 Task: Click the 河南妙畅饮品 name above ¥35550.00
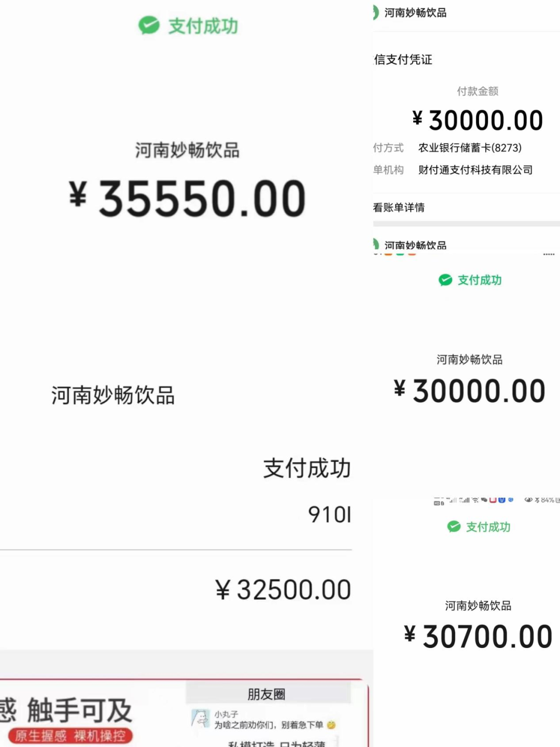pyautogui.click(x=187, y=150)
